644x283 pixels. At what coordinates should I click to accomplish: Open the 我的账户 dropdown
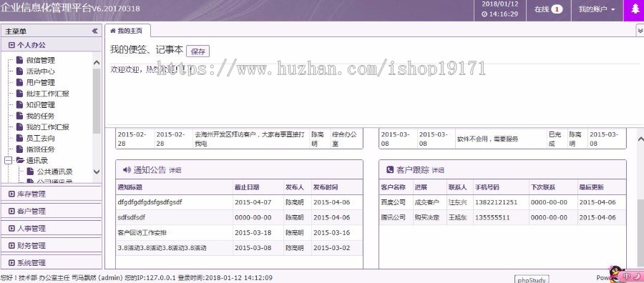[x=597, y=9]
